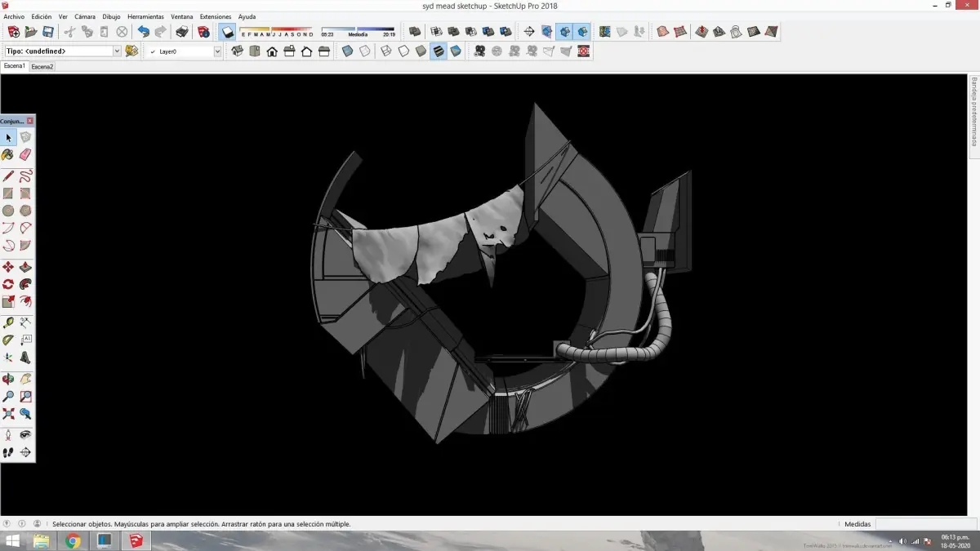Open the Herramientas menu
Image resolution: width=980 pixels, height=551 pixels.
[145, 16]
